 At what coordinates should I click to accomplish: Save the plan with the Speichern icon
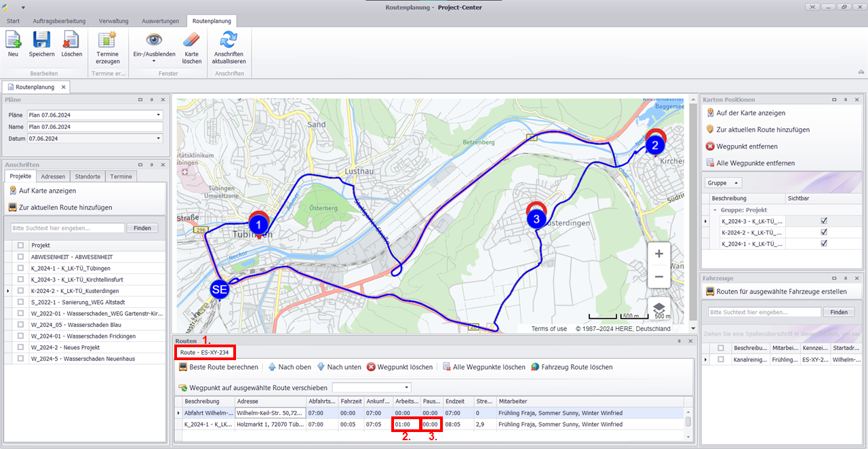41,43
